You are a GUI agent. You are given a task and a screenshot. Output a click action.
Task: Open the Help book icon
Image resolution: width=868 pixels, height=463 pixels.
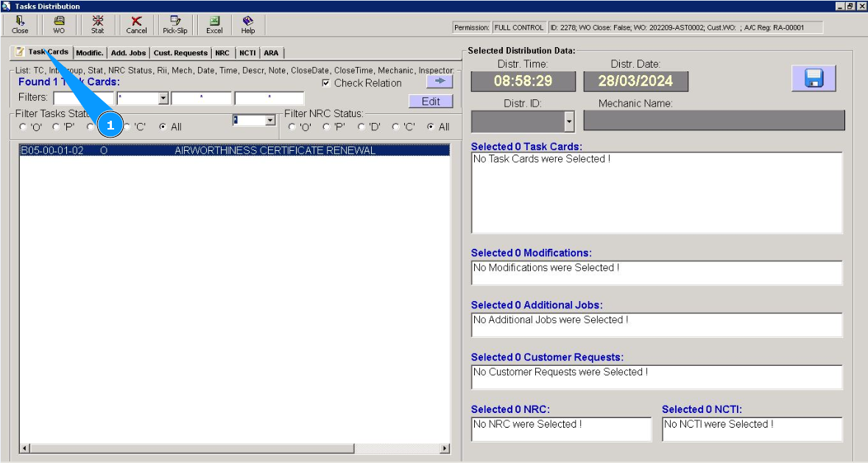[248, 24]
